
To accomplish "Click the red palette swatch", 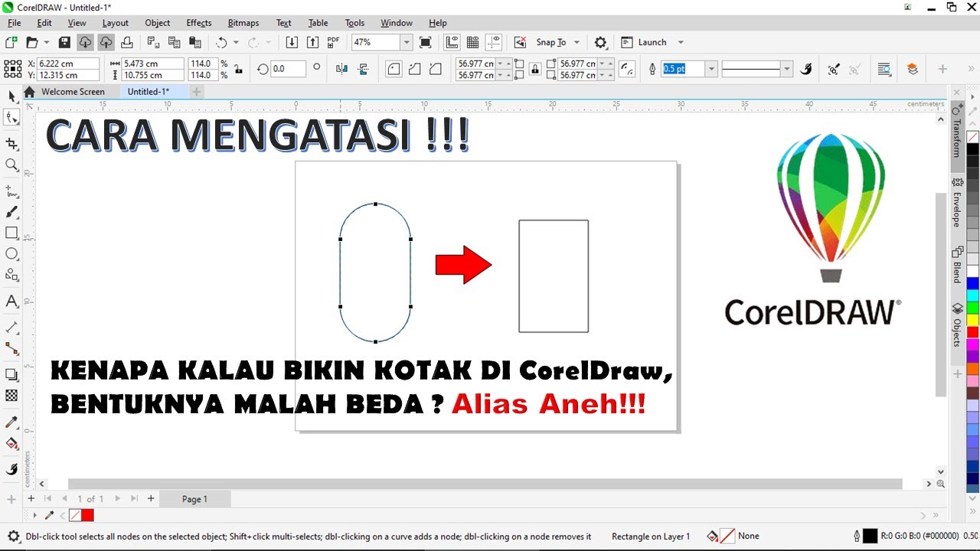I will tap(972, 332).
